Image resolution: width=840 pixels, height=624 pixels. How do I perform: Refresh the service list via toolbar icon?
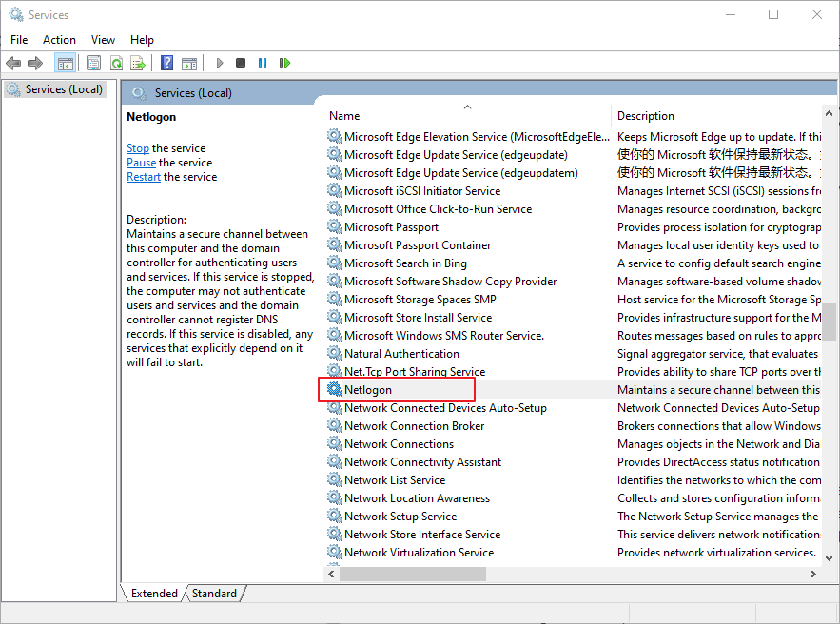click(116, 62)
